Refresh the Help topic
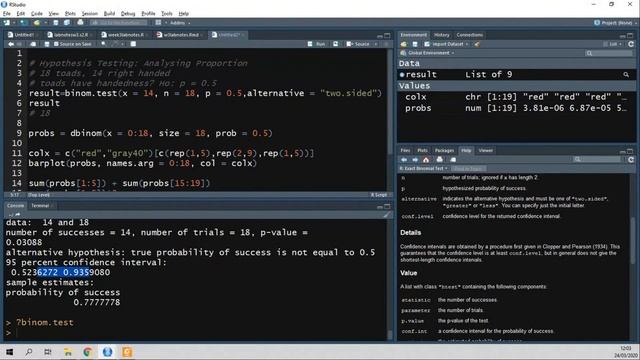This screenshot has width=640, height=360. pos(631,160)
